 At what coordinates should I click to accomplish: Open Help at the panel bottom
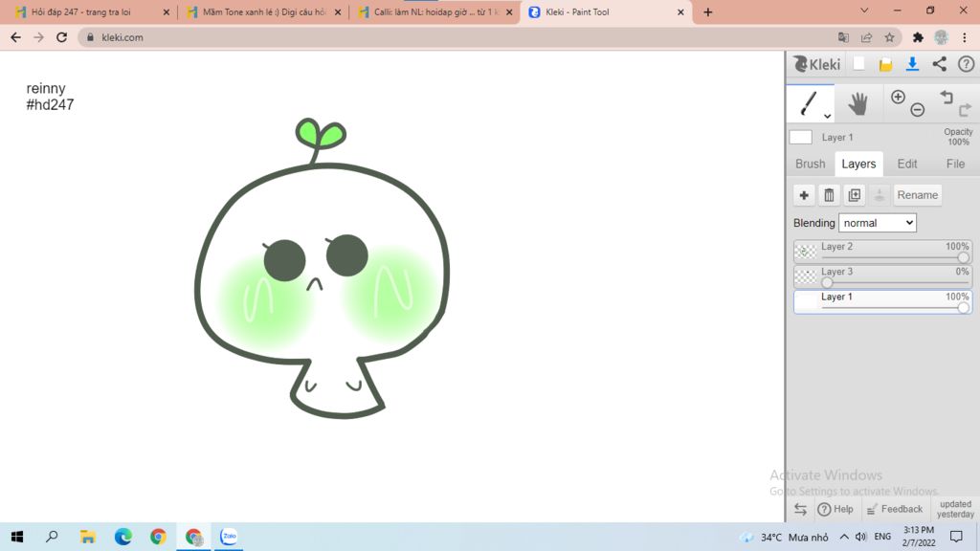[835, 509]
